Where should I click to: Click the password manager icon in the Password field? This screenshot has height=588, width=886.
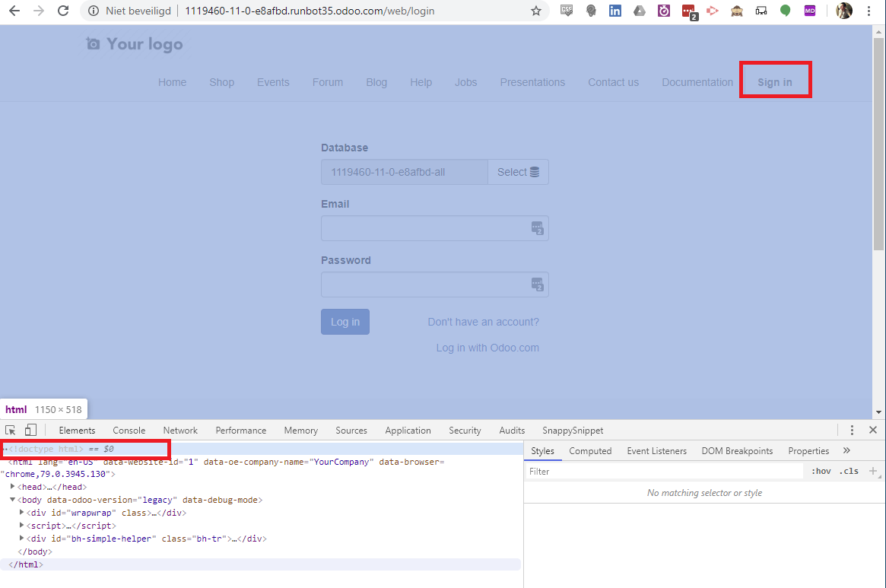pos(538,284)
